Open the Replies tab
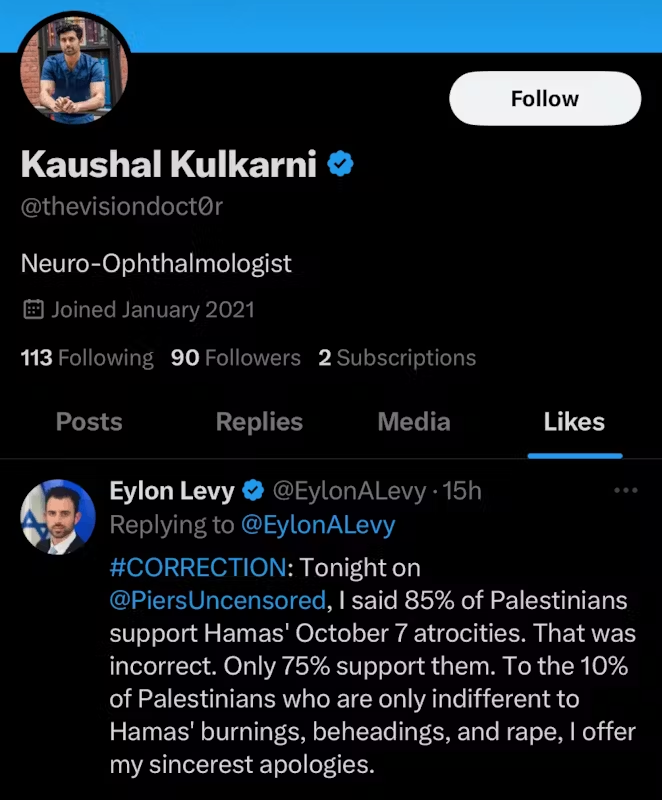 click(x=259, y=422)
